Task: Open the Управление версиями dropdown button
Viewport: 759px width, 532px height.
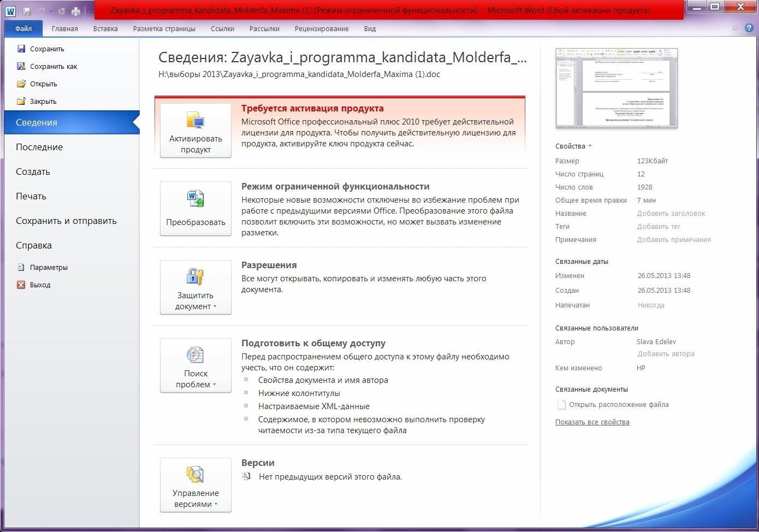Action: click(195, 485)
